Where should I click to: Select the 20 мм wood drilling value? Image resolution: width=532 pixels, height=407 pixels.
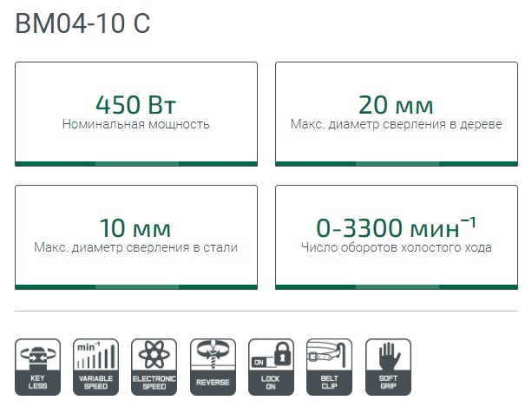coord(397,106)
